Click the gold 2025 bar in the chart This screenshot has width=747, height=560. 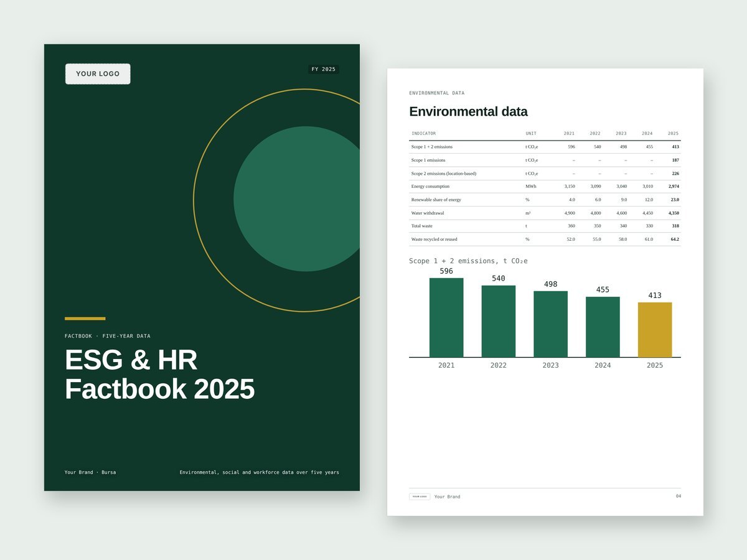(655, 330)
